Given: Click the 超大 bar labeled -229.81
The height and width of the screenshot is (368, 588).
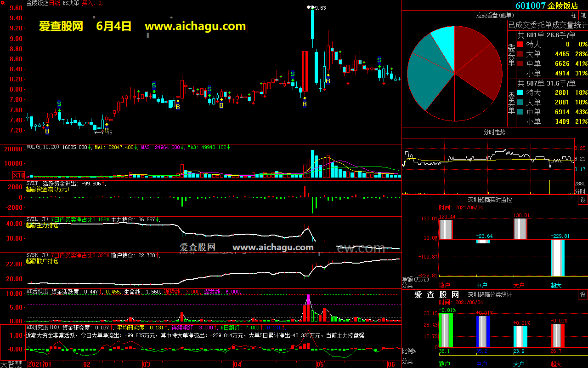Looking at the screenshot, I should 557,258.
